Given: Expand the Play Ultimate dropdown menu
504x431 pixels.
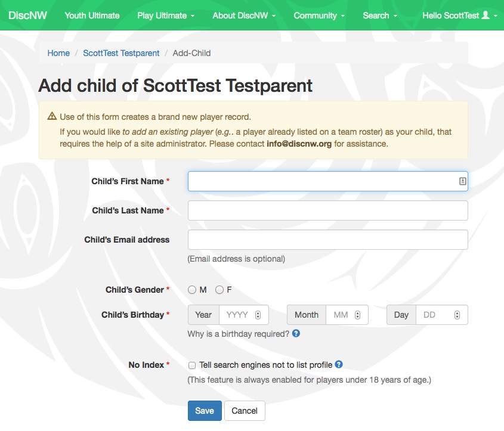Looking at the screenshot, I should tap(166, 15).
